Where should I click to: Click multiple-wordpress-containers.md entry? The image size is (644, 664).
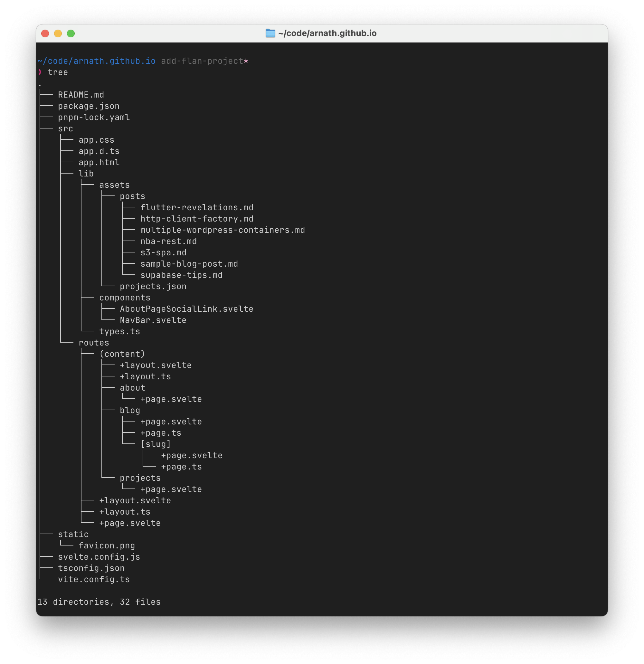[x=223, y=230]
